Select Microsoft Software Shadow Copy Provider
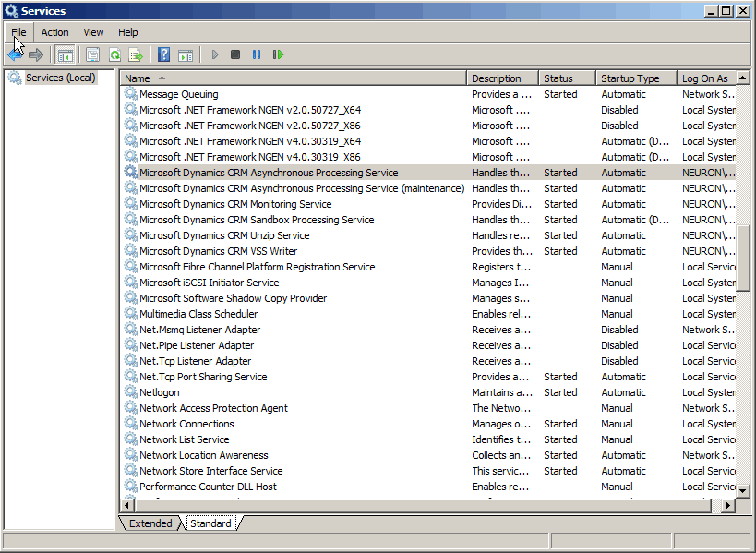This screenshot has height=553, width=756. 429,298
